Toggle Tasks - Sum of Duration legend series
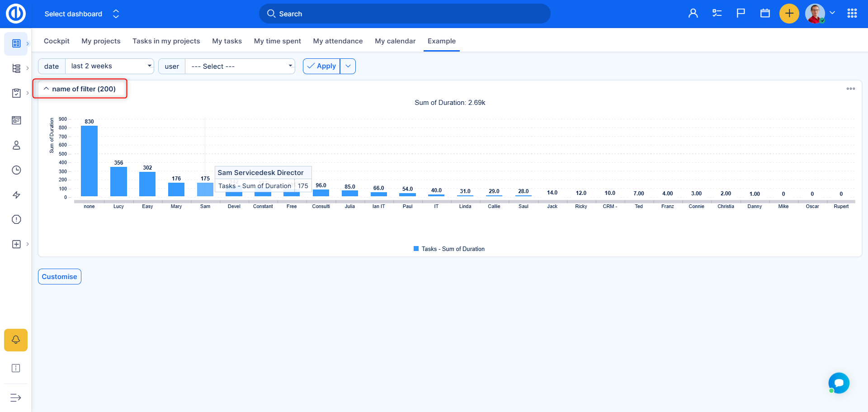This screenshot has width=868, height=412. pos(449,249)
